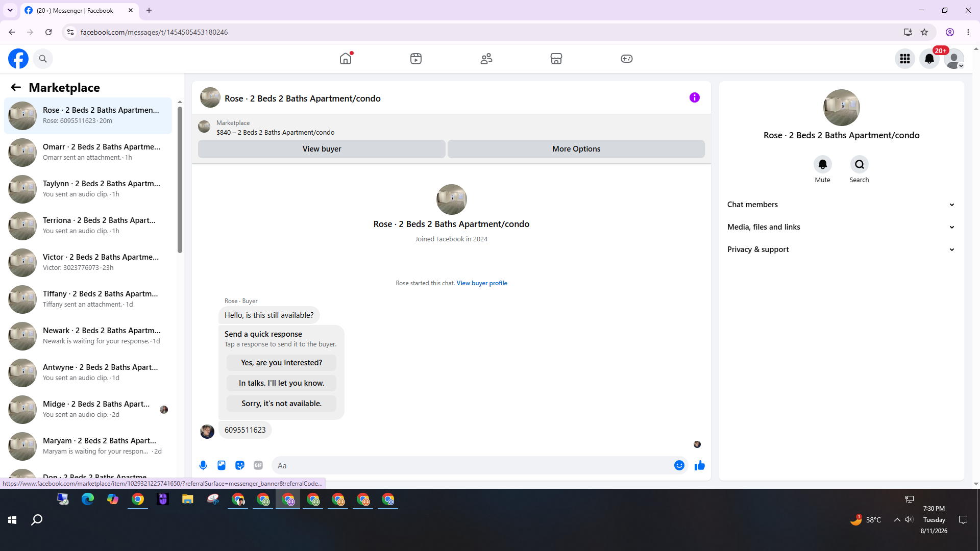Open the Marketplace storefront icon
980x551 pixels.
coord(556,59)
